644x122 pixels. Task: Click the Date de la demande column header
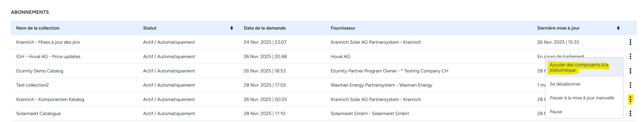265,28
